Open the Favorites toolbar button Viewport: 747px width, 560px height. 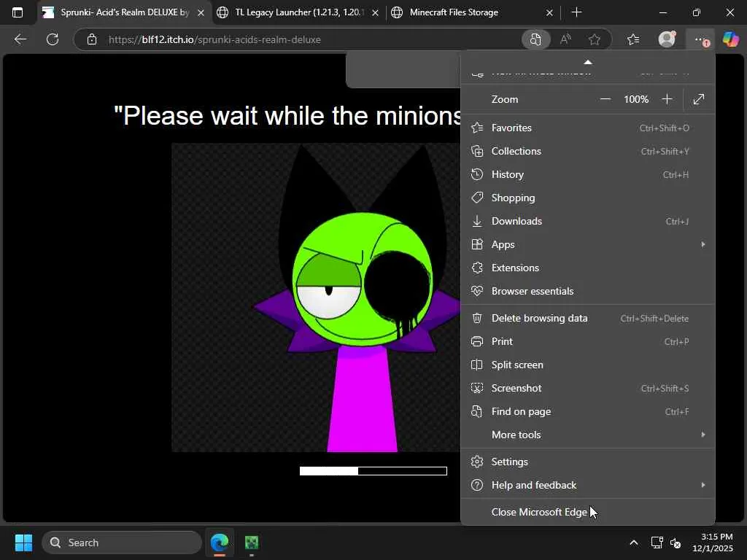pos(633,39)
